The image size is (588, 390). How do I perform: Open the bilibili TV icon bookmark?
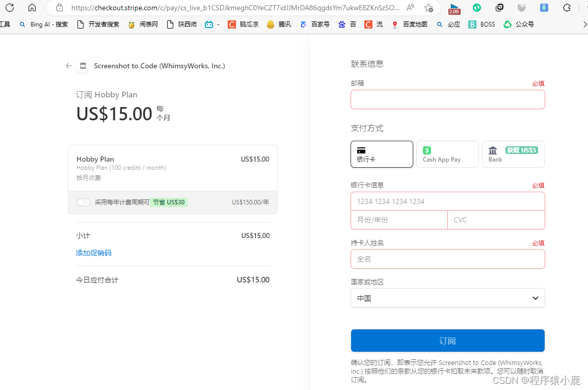[212, 24]
